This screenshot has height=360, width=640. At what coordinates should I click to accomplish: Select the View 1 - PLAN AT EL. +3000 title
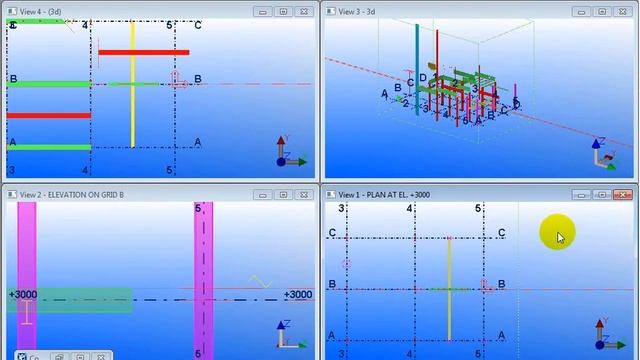point(384,195)
